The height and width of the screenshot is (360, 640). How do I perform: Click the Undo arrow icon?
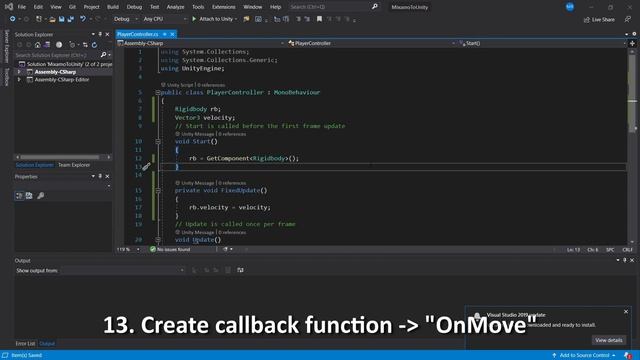pyautogui.click(x=83, y=19)
